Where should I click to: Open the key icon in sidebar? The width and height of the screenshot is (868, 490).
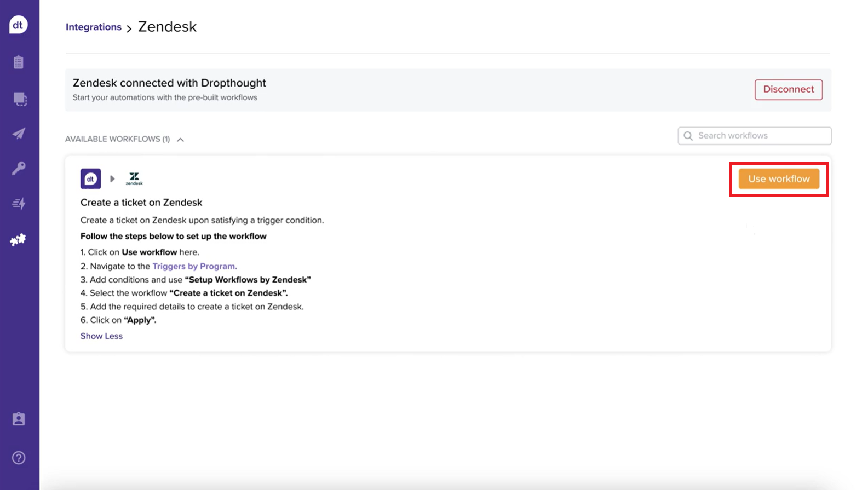click(x=19, y=168)
